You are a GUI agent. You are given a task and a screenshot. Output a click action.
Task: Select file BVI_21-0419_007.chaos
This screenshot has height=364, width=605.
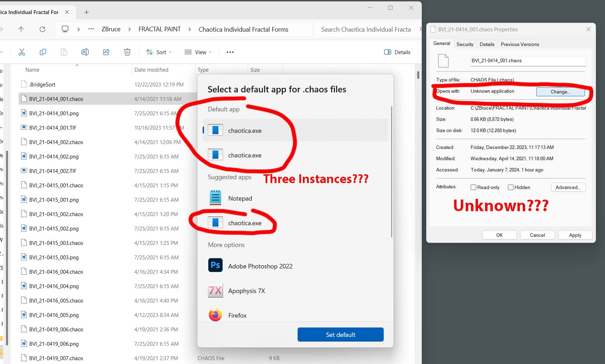tap(56, 358)
